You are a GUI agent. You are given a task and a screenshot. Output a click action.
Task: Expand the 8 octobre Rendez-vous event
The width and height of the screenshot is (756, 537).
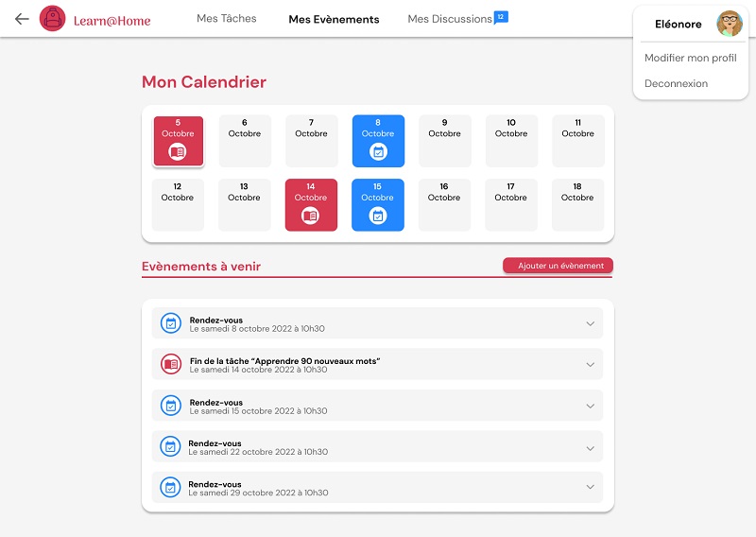tap(590, 323)
